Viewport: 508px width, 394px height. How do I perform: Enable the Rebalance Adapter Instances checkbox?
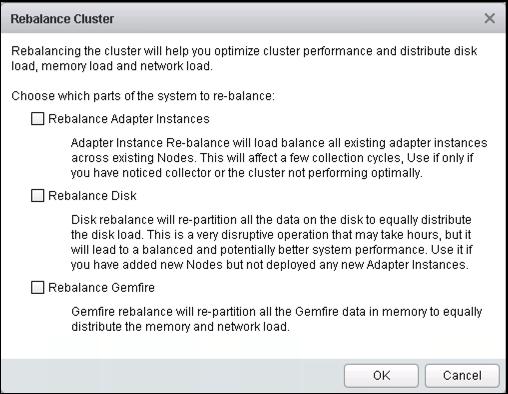(37, 119)
